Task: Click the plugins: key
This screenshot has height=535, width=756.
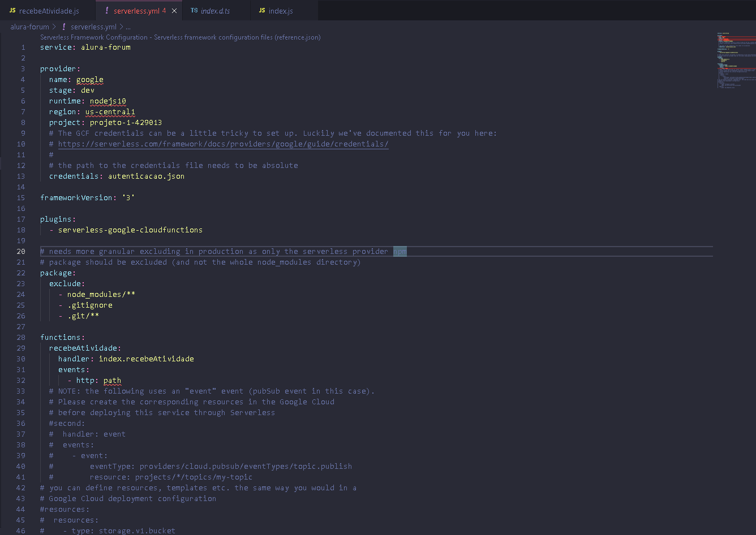Action: point(58,219)
